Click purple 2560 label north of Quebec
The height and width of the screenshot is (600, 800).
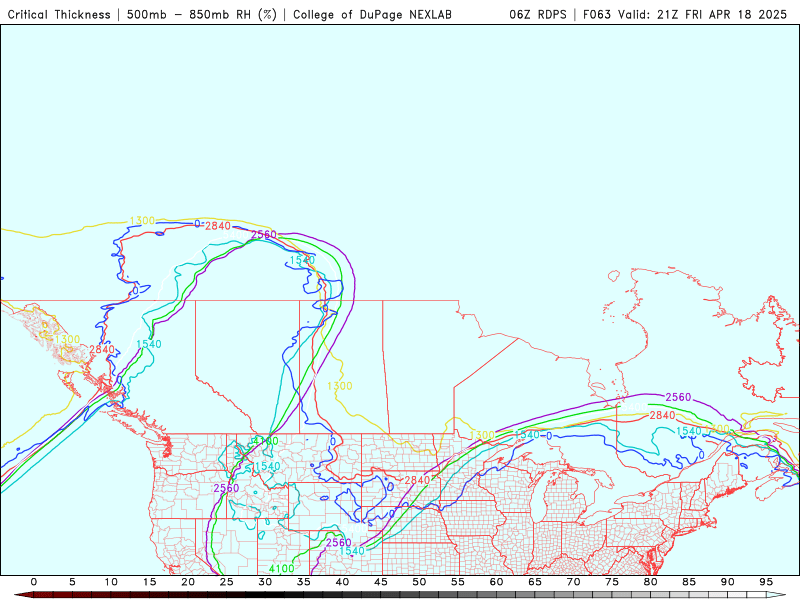(679, 397)
